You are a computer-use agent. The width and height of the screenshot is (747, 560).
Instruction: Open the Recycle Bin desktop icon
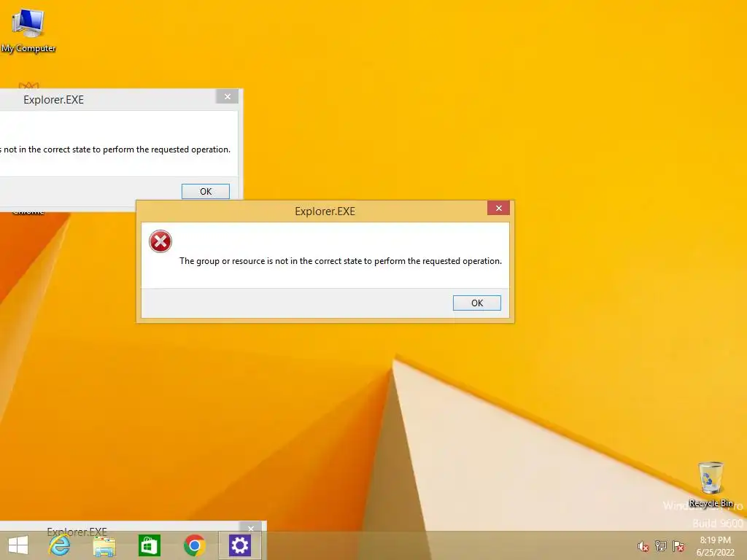[x=711, y=484]
